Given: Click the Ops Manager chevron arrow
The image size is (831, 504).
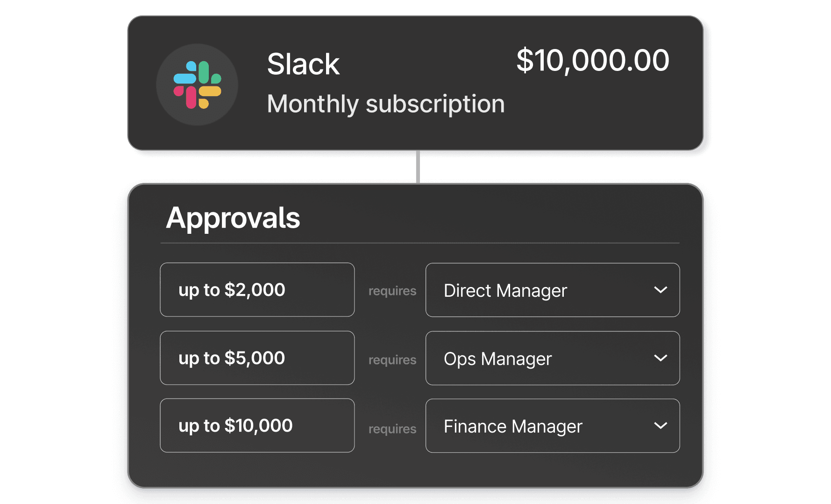Looking at the screenshot, I should point(661,358).
